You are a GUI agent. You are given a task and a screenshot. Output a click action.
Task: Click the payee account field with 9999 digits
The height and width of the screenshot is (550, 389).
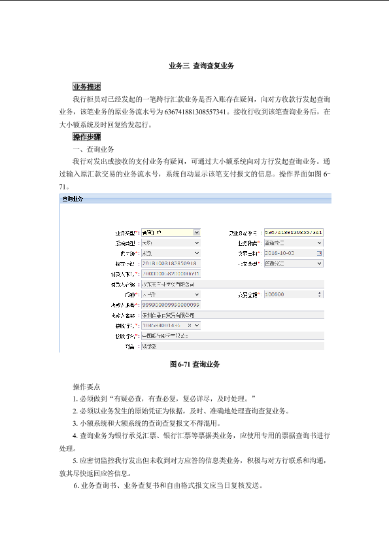click(171, 305)
